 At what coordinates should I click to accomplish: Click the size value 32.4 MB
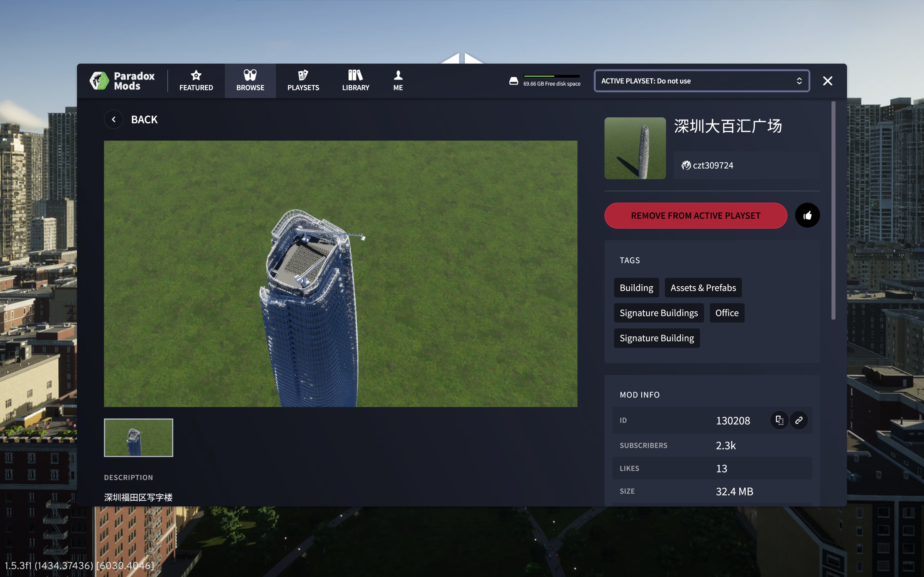(734, 491)
